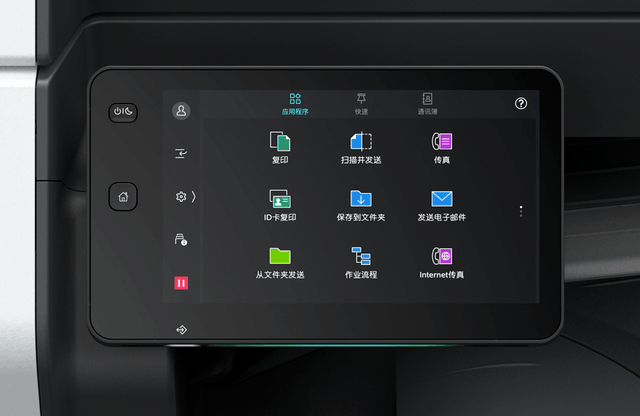Screen dimensions: 640x416
Task: Tap the data indicator icon below screen
Action: pyautogui.click(x=181, y=329)
